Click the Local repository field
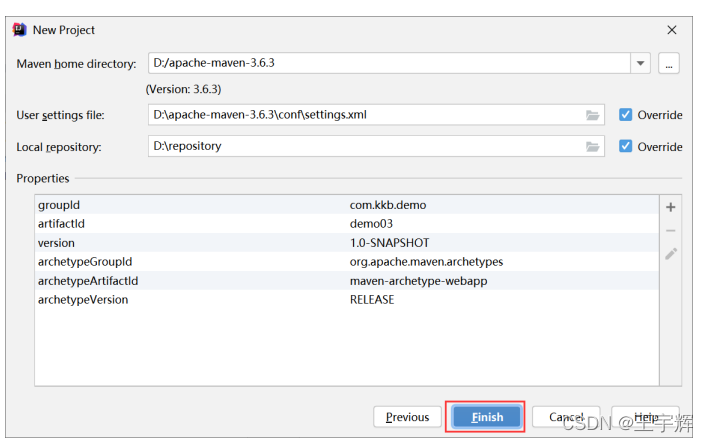 (376, 146)
